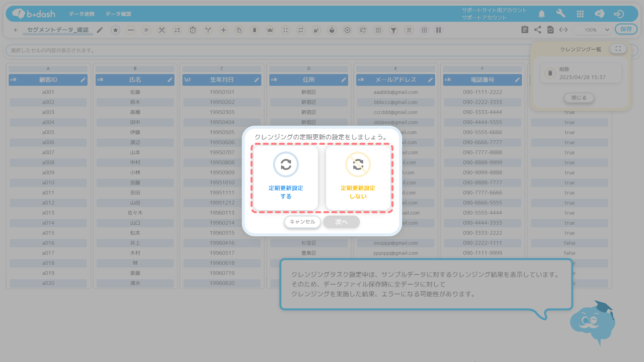Click cell 豊島区 in 住所 column
644x362 pixels.
[x=309, y=253]
